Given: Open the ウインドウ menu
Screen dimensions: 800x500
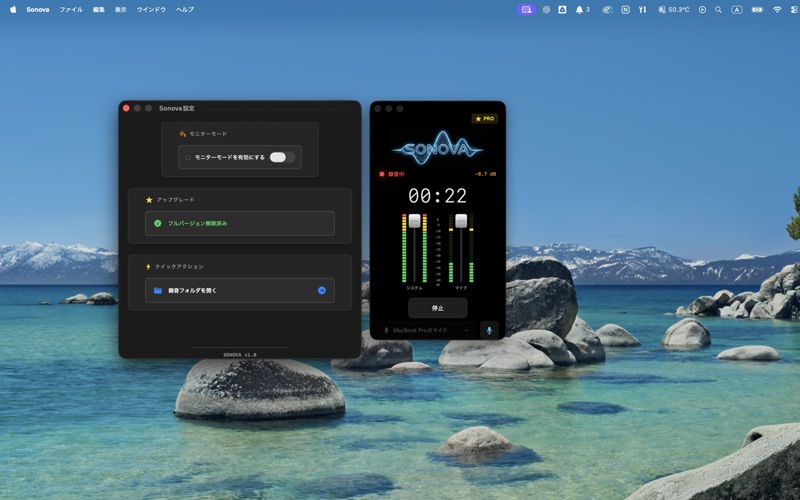Looking at the screenshot, I should tap(151, 9).
